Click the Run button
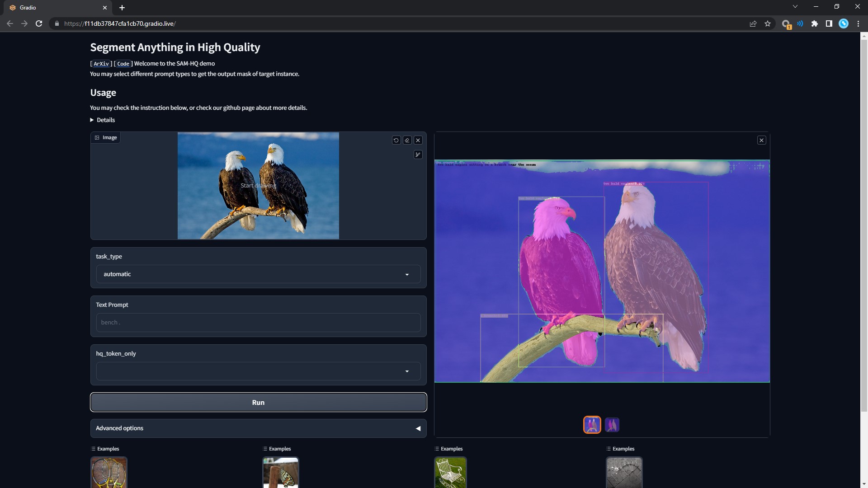 (258, 403)
